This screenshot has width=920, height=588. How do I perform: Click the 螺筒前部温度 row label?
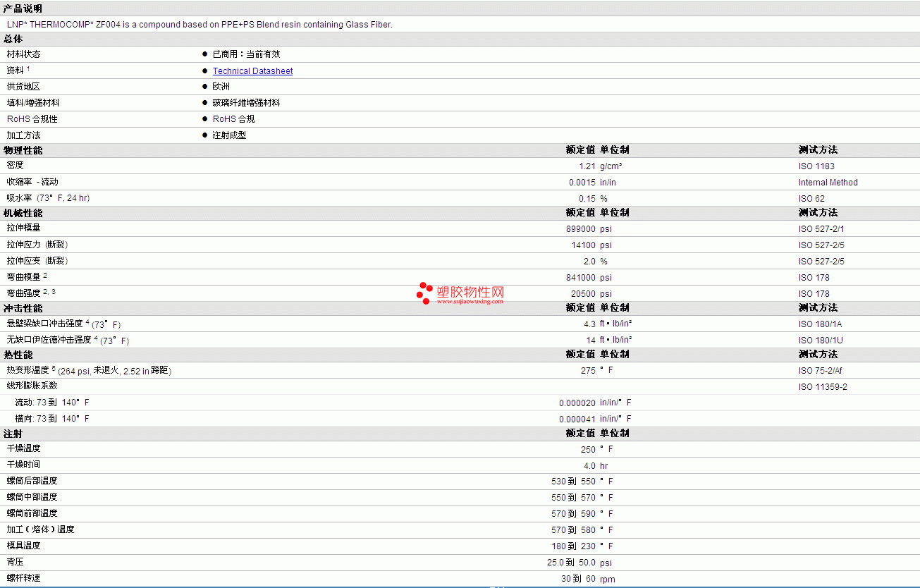[32, 513]
